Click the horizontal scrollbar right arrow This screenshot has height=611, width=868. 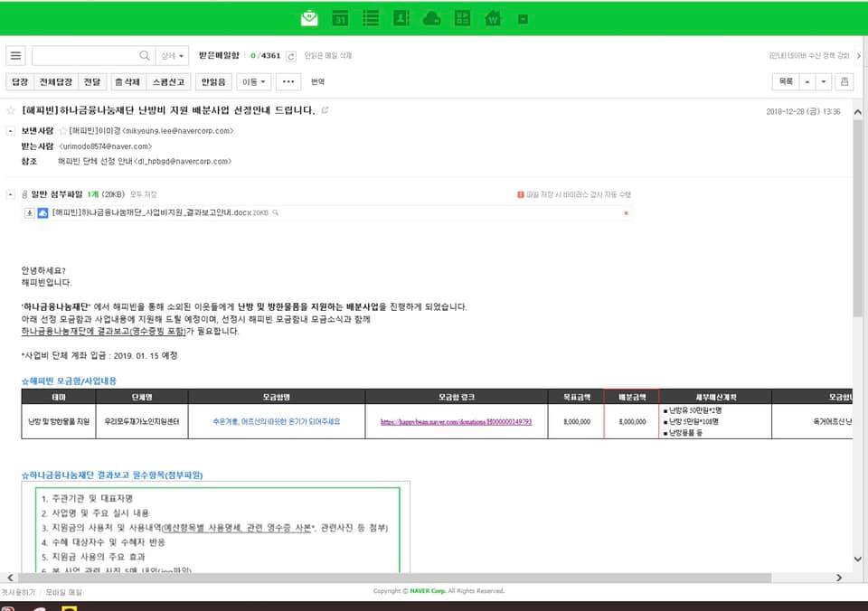pos(839,578)
